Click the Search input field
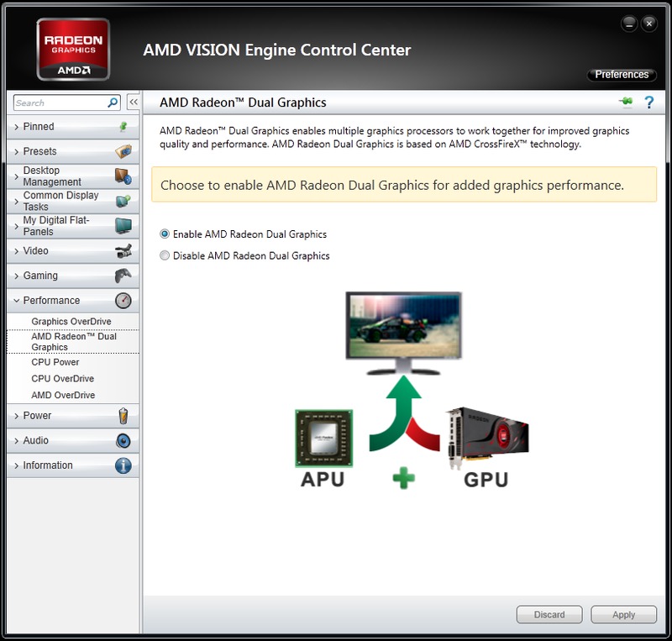 coord(66,102)
